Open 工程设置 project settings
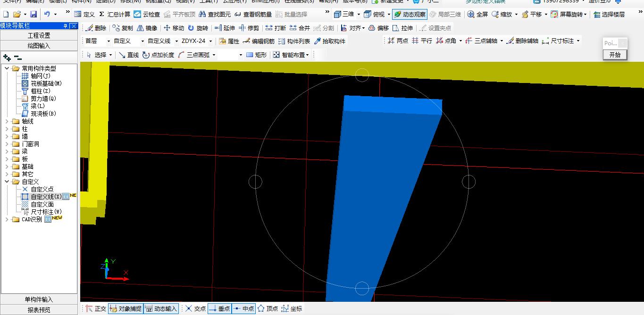This screenshot has height=315, width=644. coord(39,35)
